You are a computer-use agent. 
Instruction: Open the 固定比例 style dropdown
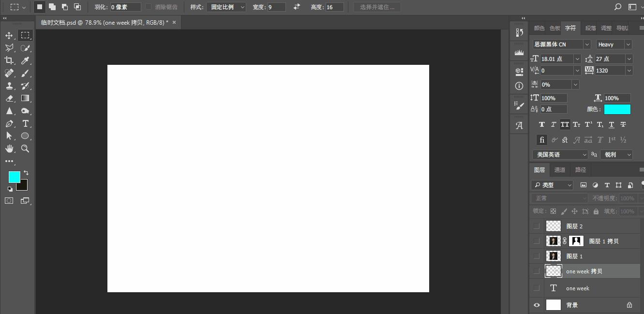226,7
